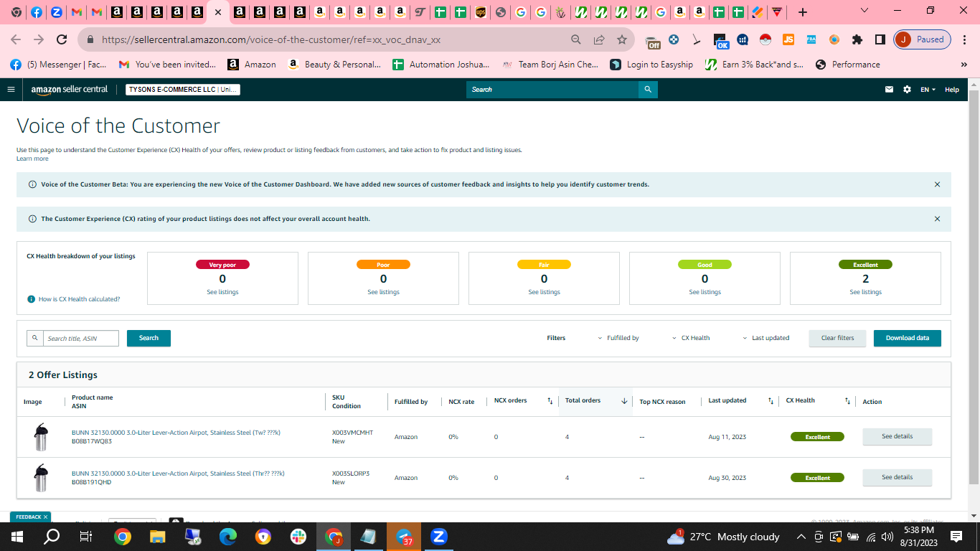This screenshot has width=980, height=551.
Task: Open 'See listings' under Very poor
Action: pyautogui.click(x=222, y=292)
